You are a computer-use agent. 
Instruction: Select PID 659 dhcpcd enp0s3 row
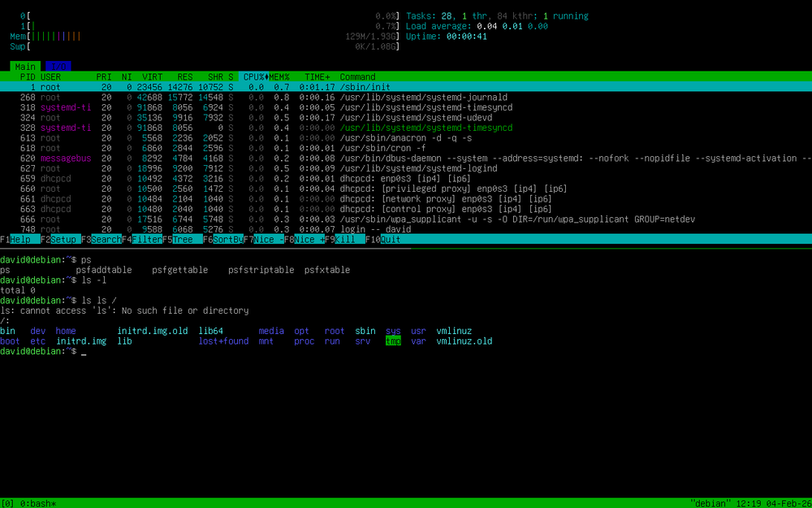click(x=406, y=178)
